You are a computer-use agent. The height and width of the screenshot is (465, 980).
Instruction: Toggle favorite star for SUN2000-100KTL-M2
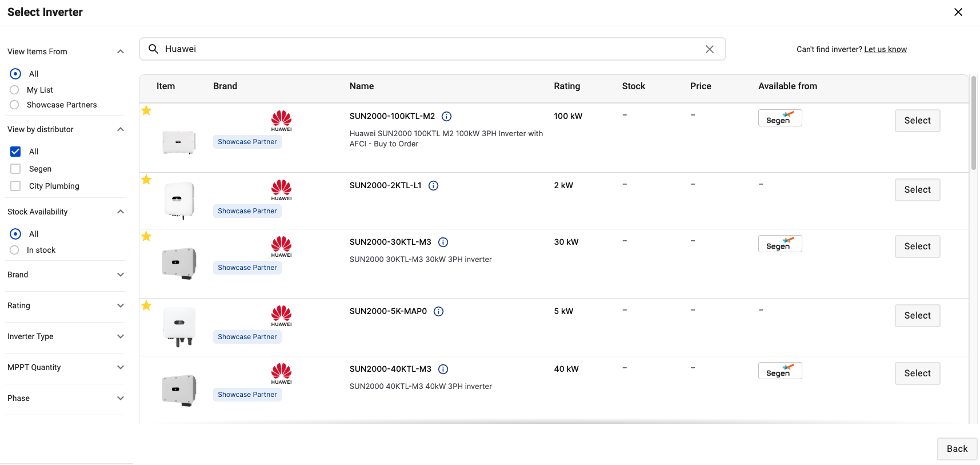pos(146,110)
